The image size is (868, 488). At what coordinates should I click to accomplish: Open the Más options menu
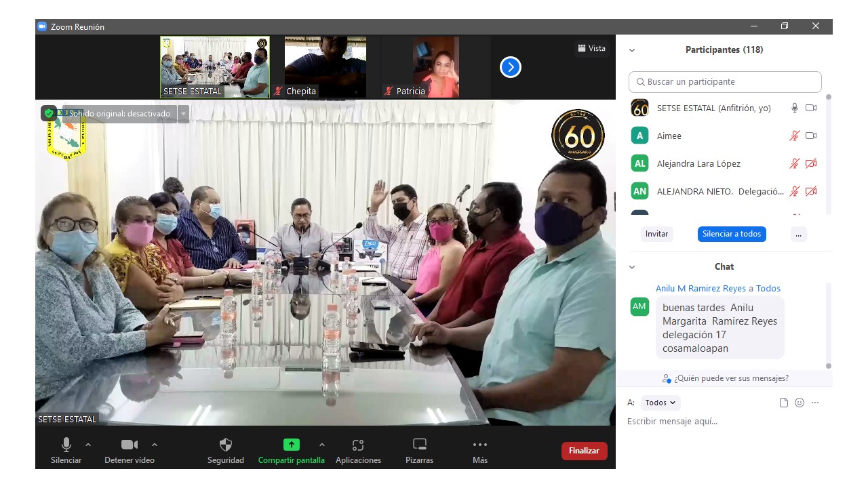479,445
